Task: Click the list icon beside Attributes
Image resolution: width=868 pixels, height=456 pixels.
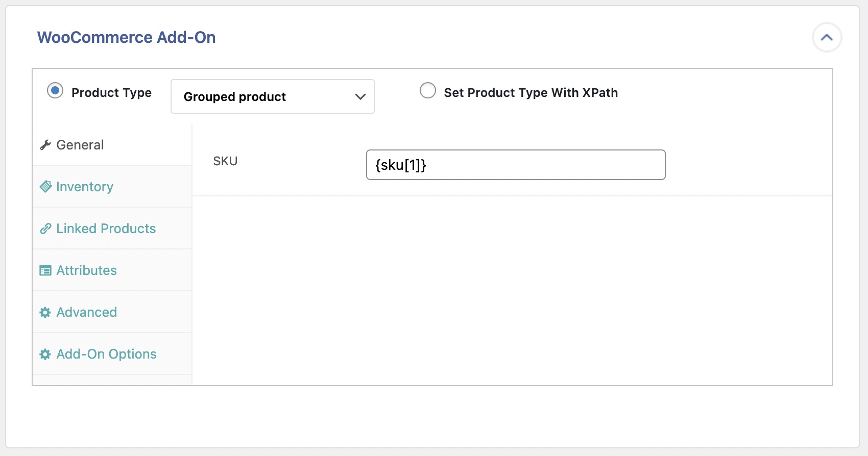Action: (45, 270)
